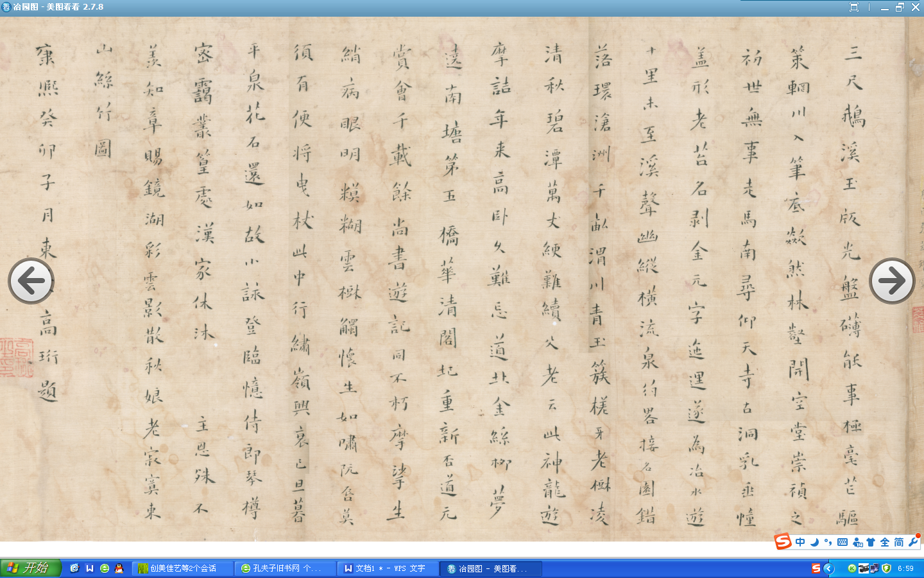
Task: Open Sogou soft keyboard icon
Action: point(843,542)
